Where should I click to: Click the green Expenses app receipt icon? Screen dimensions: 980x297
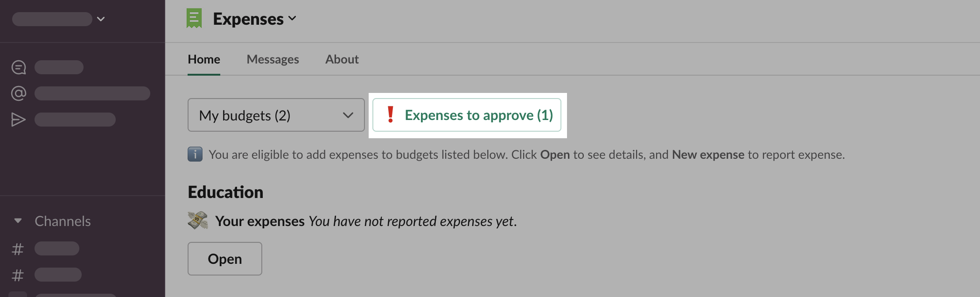(x=194, y=19)
